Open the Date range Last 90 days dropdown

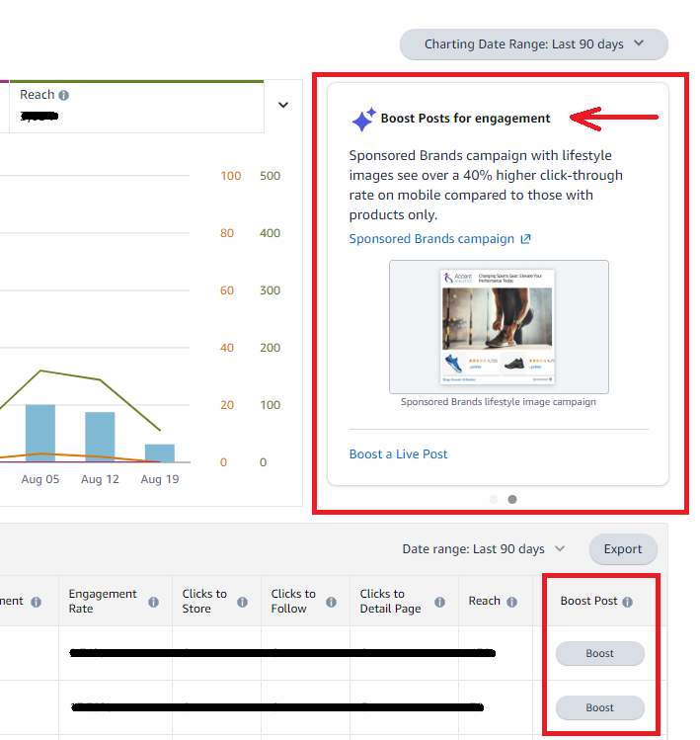(484, 549)
